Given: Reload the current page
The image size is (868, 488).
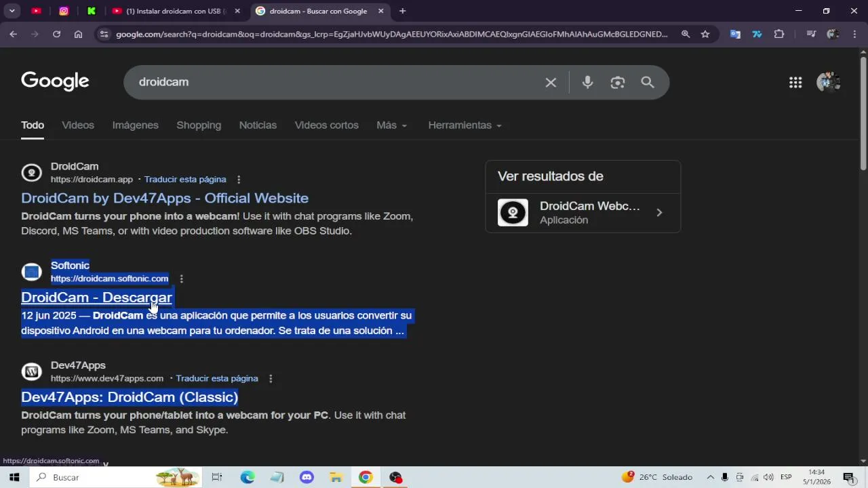Looking at the screenshot, I should coord(56,34).
